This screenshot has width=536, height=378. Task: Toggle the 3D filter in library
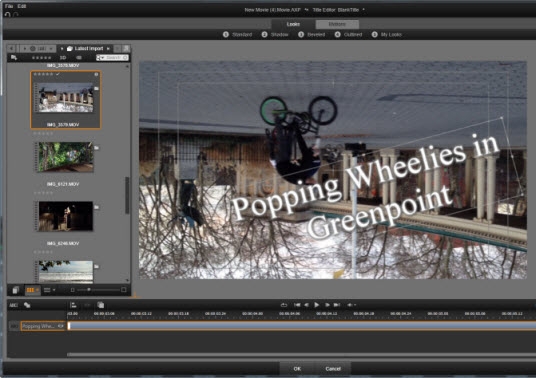click(63, 58)
